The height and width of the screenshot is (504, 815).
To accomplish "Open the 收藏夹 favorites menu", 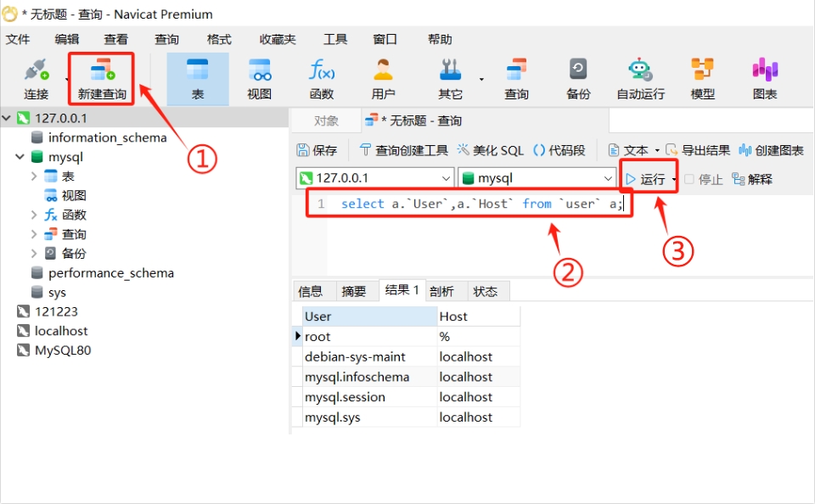I will 278,39.
